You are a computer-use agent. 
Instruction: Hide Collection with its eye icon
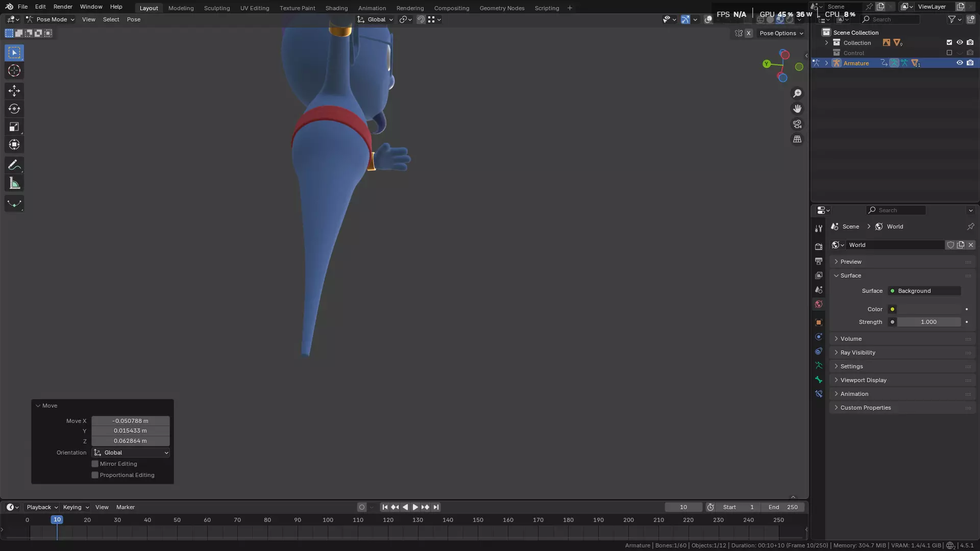click(960, 43)
